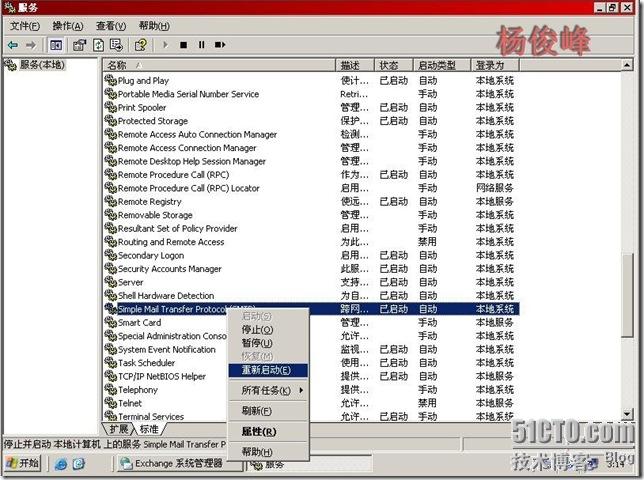Click the Start Service play button

166,44
